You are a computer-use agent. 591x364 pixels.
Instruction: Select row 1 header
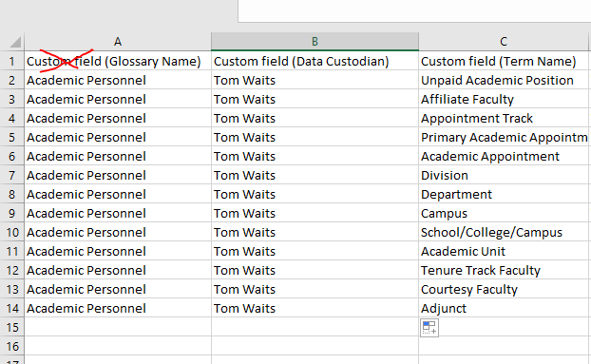click(x=12, y=61)
